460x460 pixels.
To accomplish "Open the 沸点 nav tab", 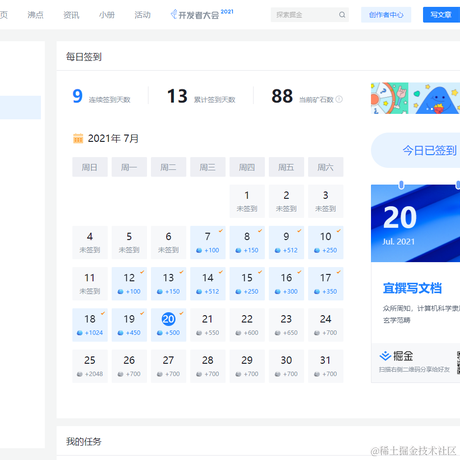I will 35,15.
